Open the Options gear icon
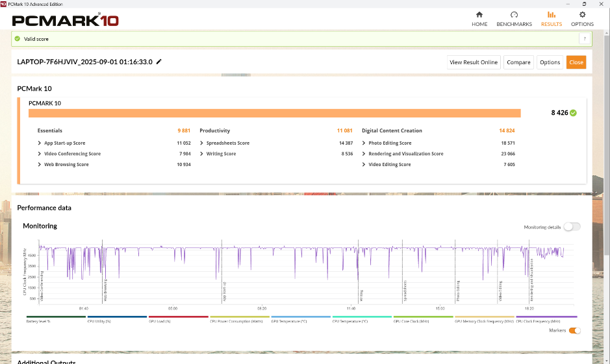This screenshot has width=610, height=364. point(582,15)
